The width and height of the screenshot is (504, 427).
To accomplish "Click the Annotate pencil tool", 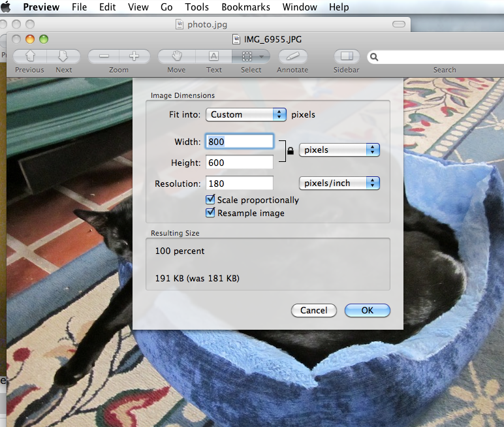I will pyautogui.click(x=292, y=57).
